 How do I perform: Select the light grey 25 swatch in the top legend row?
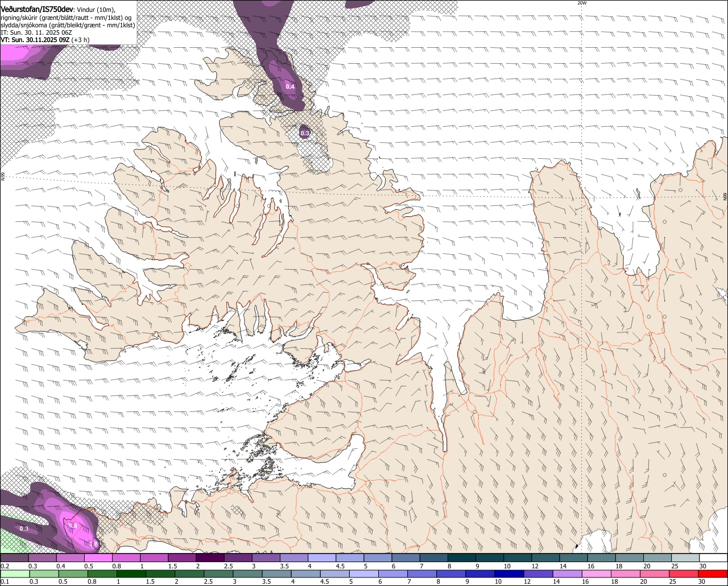[685, 558]
